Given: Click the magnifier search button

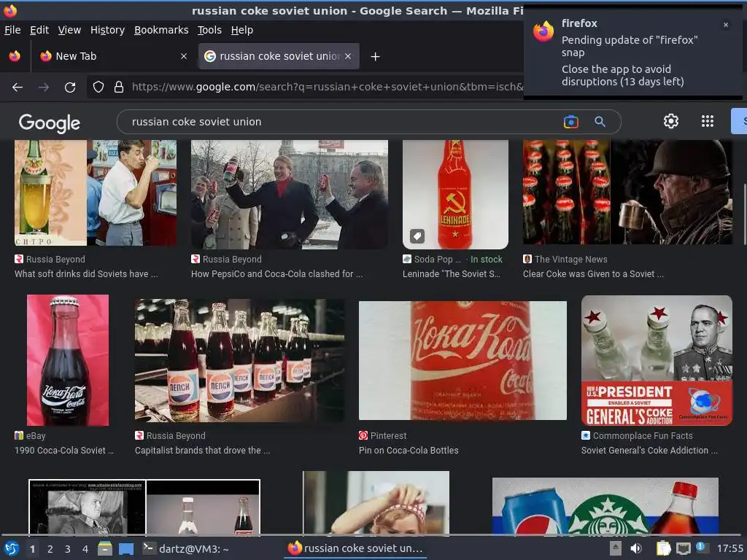Looking at the screenshot, I should point(600,122).
